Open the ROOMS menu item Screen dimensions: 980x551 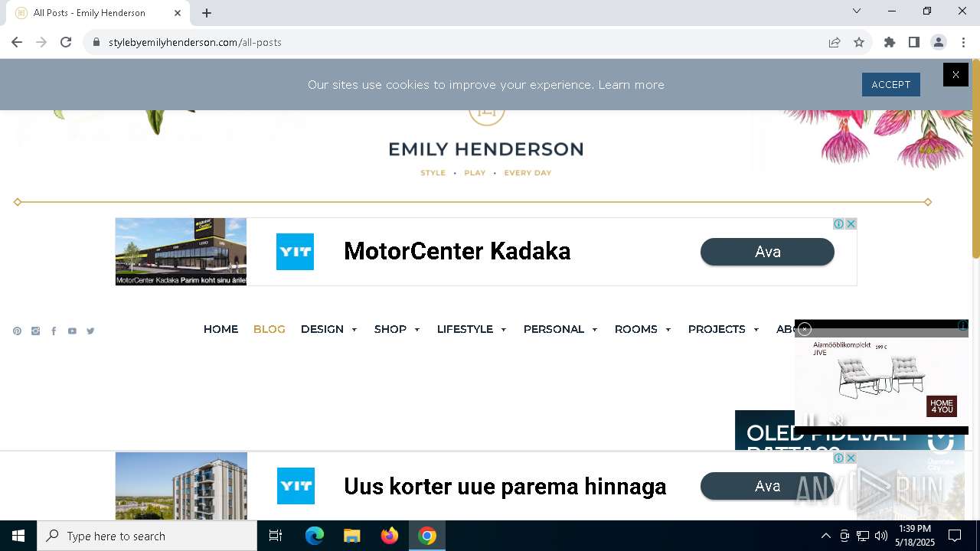point(636,329)
